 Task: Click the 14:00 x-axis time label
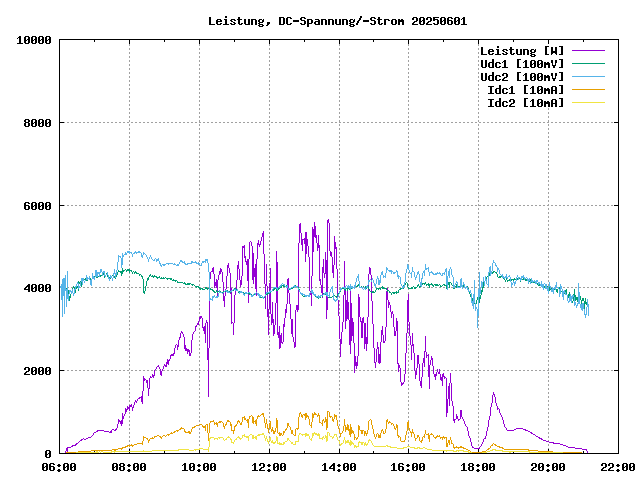coord(339,467)
